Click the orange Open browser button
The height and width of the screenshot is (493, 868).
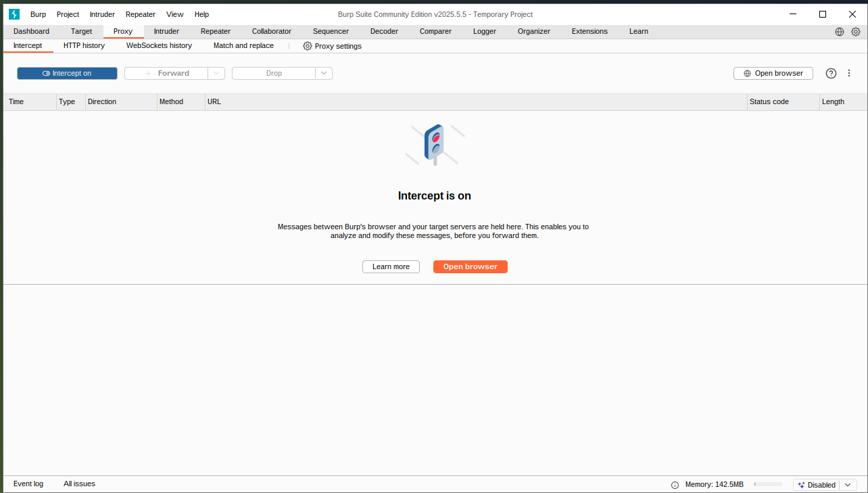[x=471, y=267]
